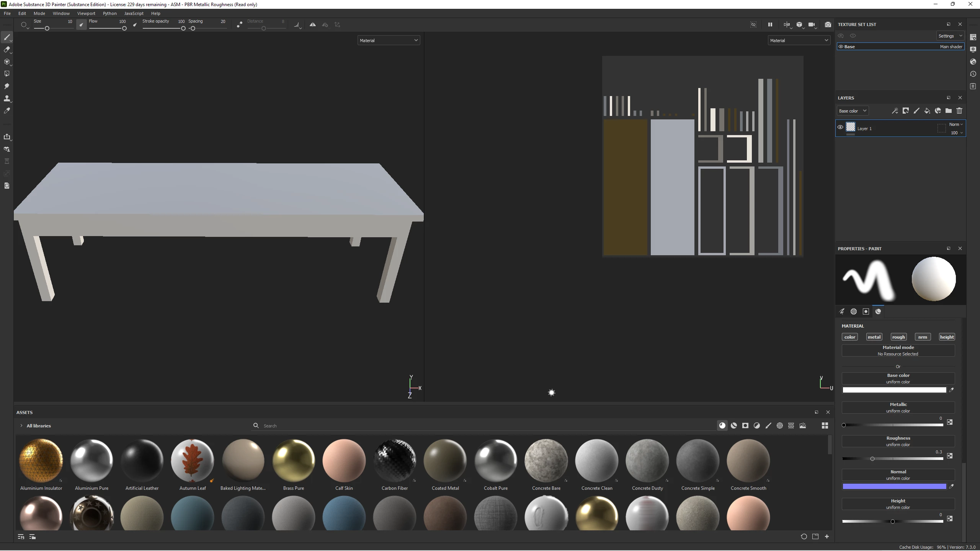Open the Python menu
The image size is (980, 551).
coord(109,13)
